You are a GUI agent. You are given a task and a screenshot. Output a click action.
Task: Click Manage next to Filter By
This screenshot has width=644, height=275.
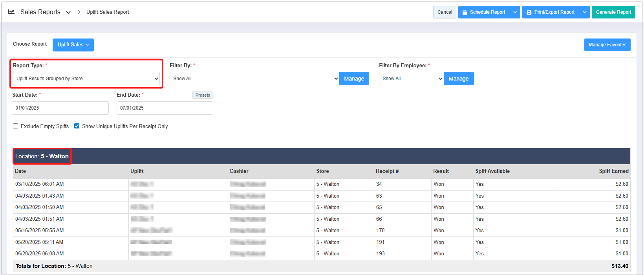[354, 79]
